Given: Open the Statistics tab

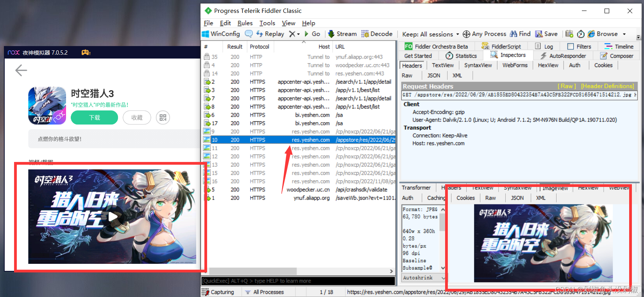Looking at the screenshot, I should (462, 56).
